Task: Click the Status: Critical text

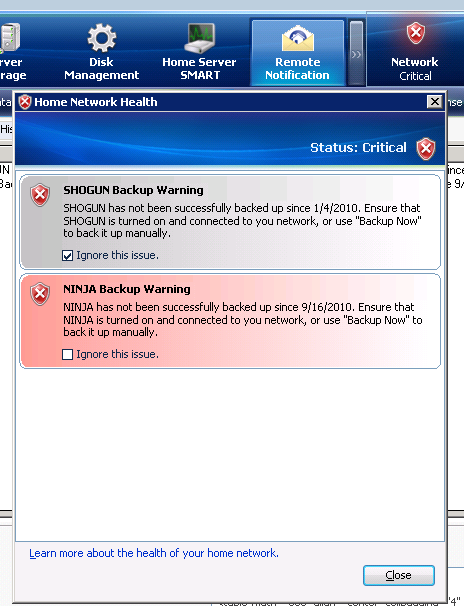Action: [358, 148]
